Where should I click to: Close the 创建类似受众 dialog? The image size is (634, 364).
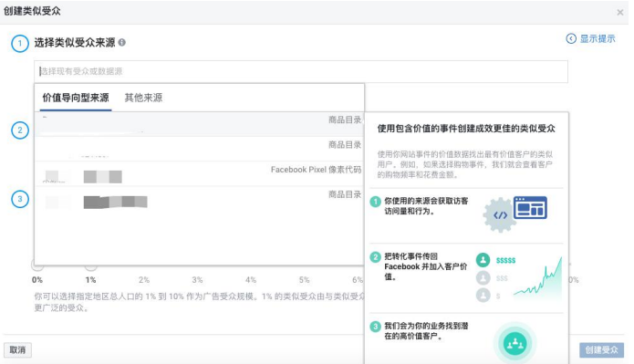tap(619, 13)
